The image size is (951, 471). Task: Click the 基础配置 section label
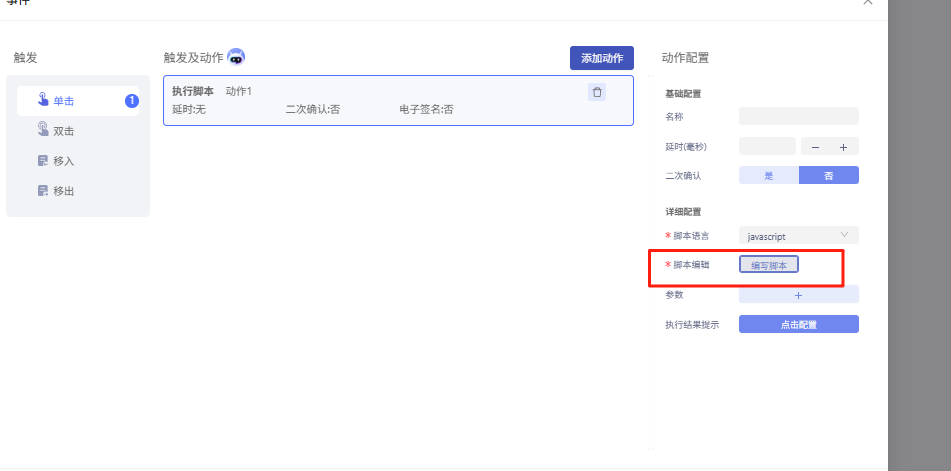(684, 93)
